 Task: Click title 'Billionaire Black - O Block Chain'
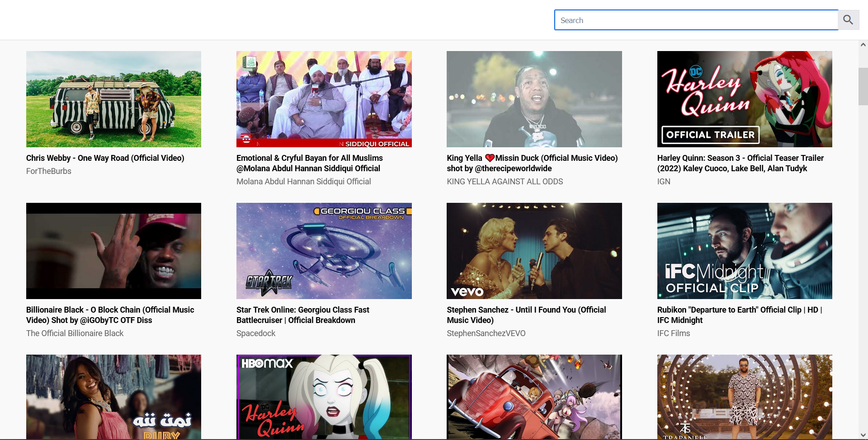[110, 315]
